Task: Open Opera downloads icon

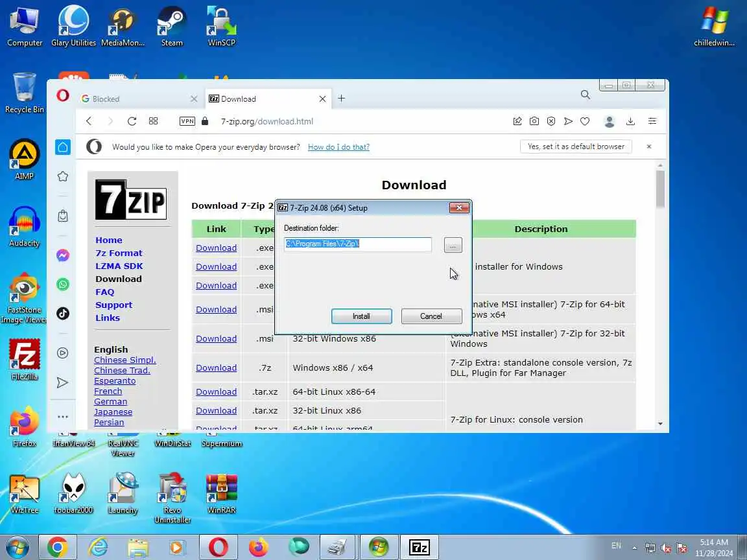Action: pos(631,121)
